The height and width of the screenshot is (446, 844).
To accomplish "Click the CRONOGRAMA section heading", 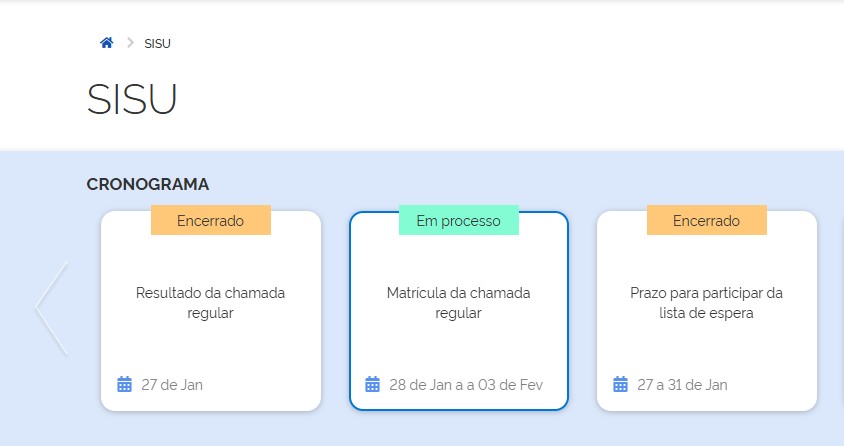I will coord(148,184).
